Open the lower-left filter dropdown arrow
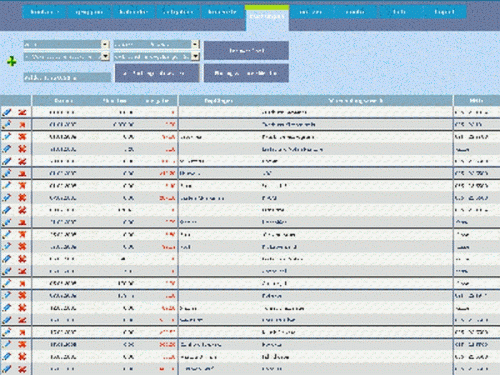This screenshot has height=375, width=500. 105,57
